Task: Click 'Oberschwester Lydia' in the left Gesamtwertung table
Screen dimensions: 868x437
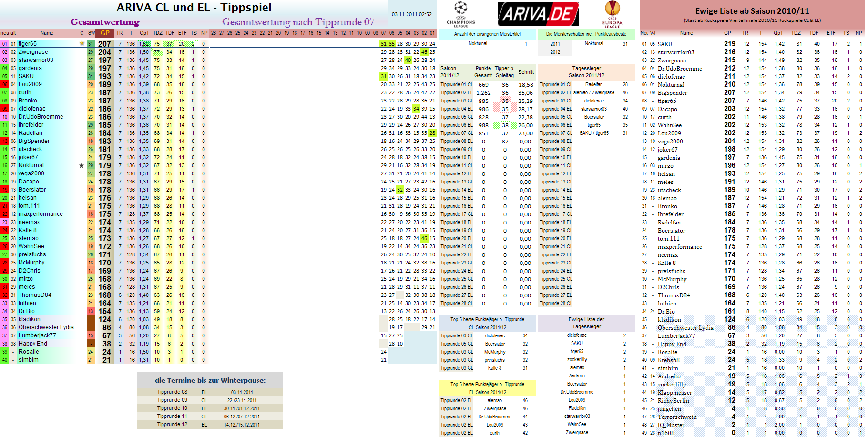Action: coord(46,327)
